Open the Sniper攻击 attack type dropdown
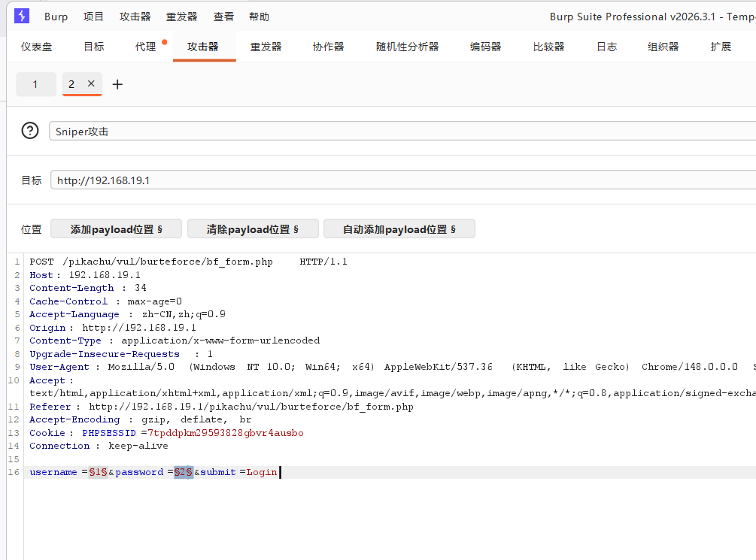 click(x=402, y=131)
